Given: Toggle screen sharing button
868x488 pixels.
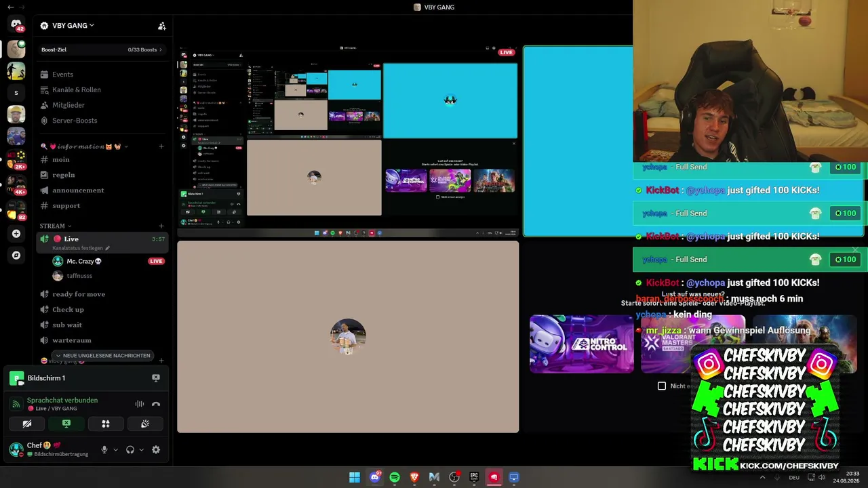Looking at the screenshot, I should [x=66, y=424].
